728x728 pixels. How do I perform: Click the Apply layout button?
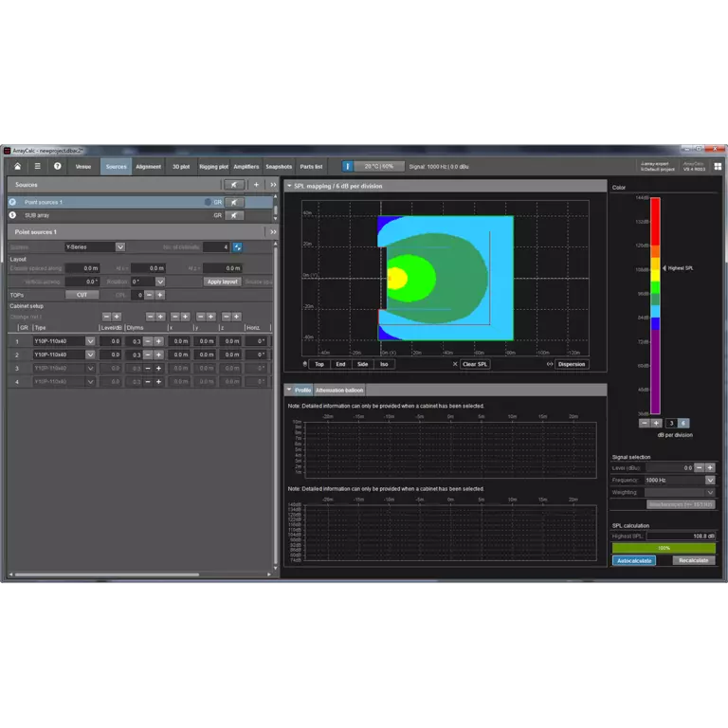pyautogui.click(x=223, y=282)
